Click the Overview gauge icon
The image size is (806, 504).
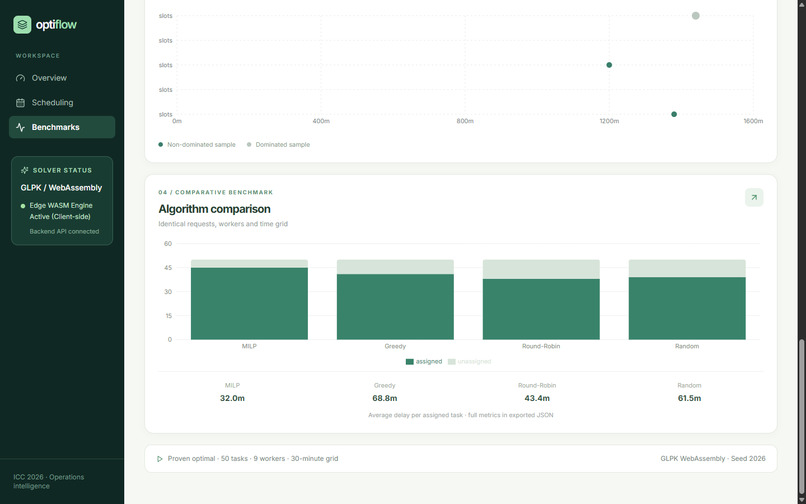21,78
